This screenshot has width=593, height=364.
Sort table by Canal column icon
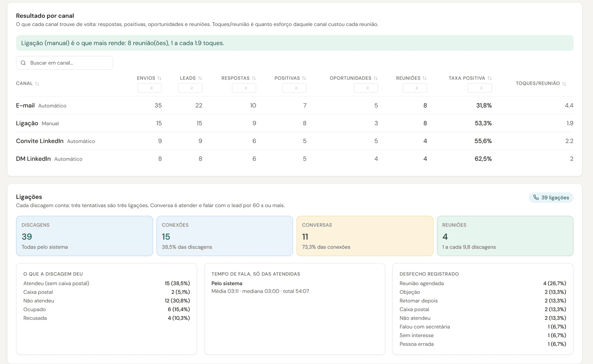[x=37, y=84]
